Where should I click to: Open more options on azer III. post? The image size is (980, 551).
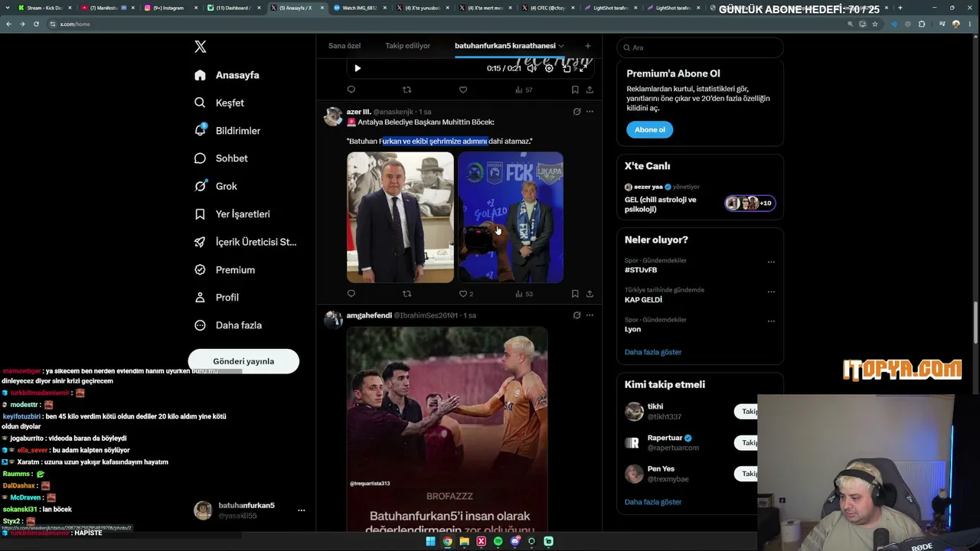(590, 112)
